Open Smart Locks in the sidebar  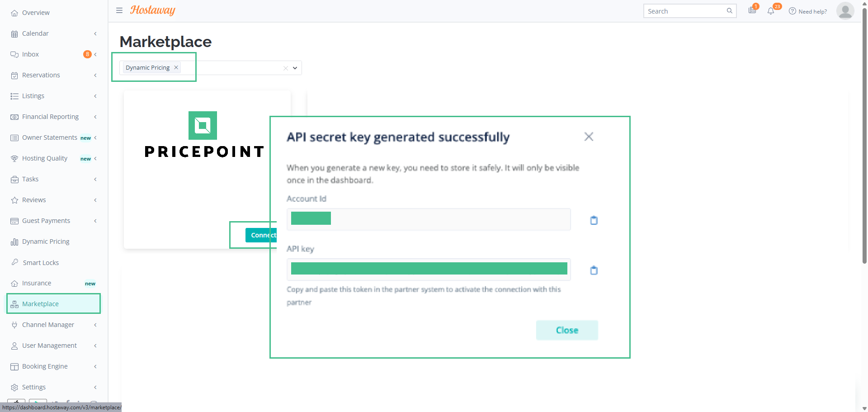[41, 263]
